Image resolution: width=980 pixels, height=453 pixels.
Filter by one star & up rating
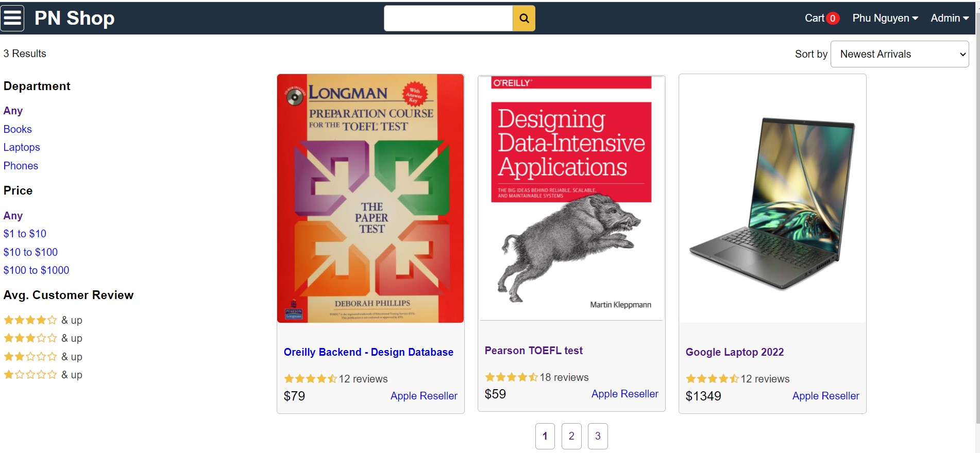tap(43, 375)
